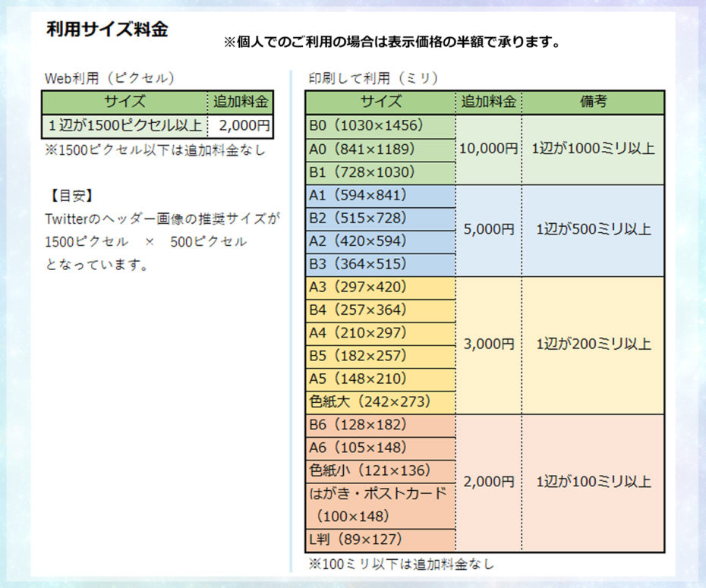Click the 5,000円 fee cell

pyautogui.click(x=488, y=229)
